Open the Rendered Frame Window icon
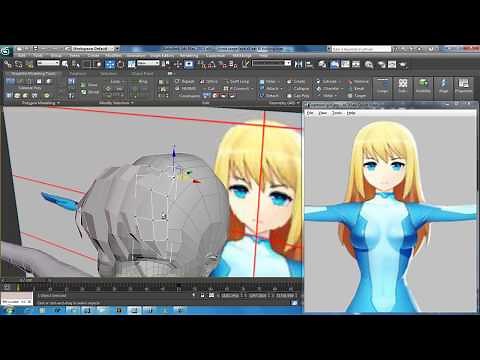 tap(392, 64)
